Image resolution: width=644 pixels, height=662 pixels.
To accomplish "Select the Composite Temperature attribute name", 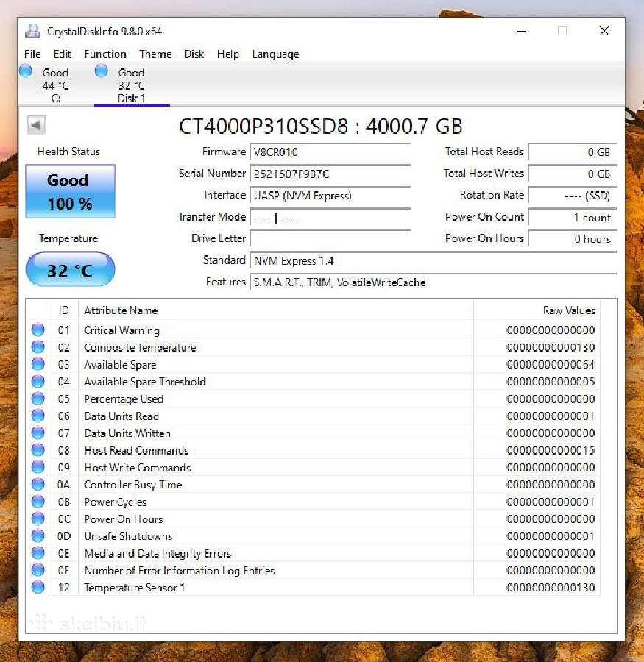I will (x=140, y=347).
